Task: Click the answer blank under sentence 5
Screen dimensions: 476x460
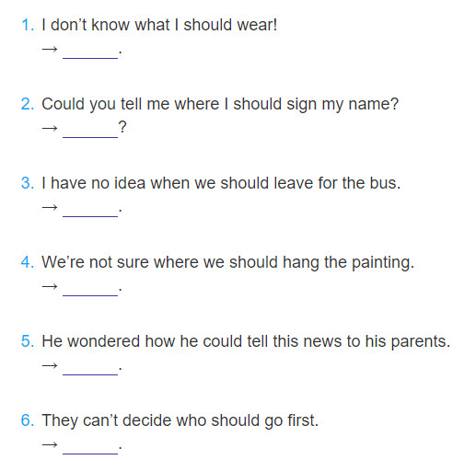Action: click(x=90, y=370)
